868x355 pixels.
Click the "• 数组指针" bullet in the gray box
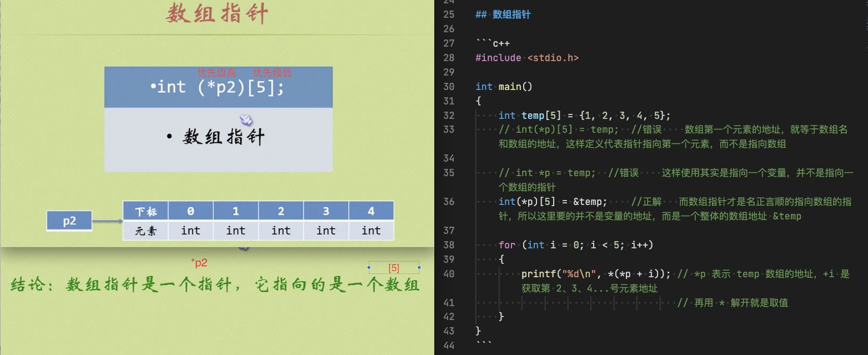pyautogui.click(x=216, y=137)
